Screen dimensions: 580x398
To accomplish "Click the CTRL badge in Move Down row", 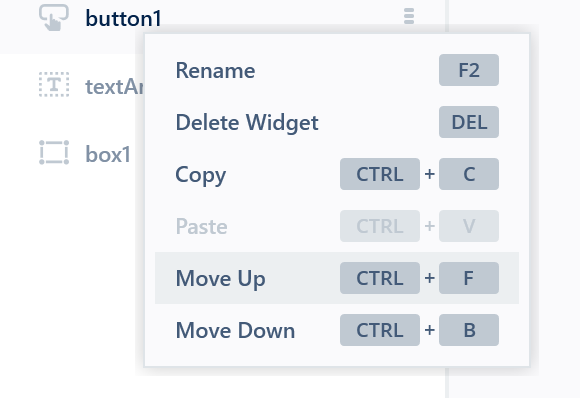I will click(x=380, y=330).
